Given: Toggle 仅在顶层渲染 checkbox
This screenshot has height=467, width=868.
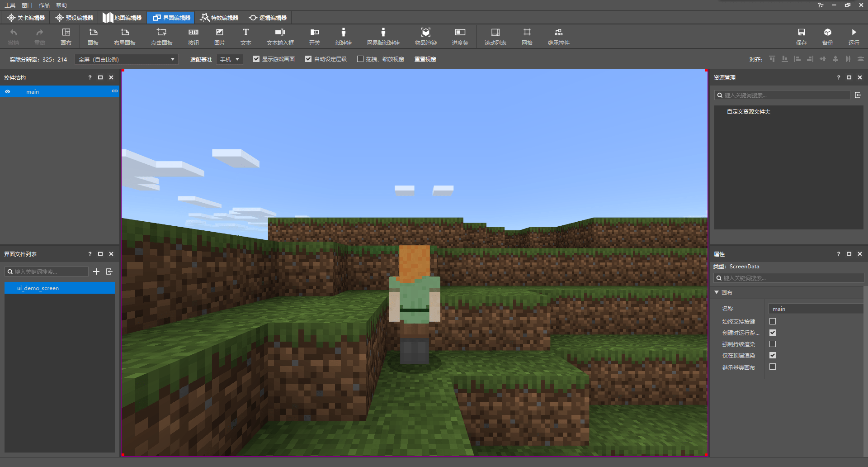Looking at the screenshot, I should (773, 355).
